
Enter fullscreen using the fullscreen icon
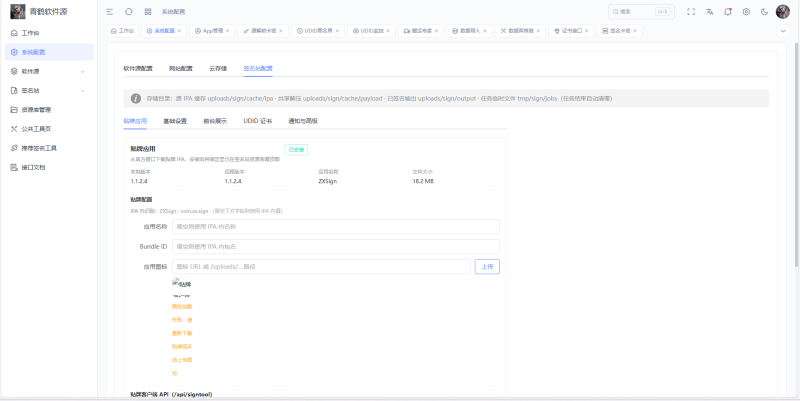[x=691, y=12]
